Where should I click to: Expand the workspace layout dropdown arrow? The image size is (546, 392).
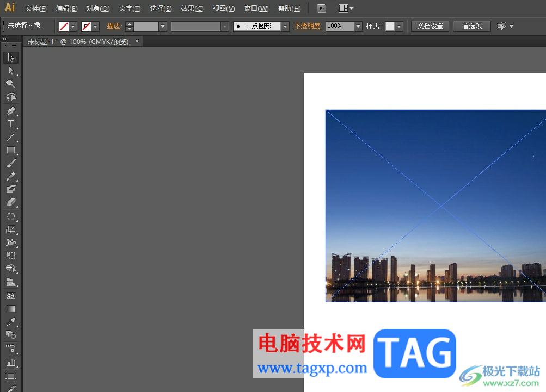coord(351,8)
